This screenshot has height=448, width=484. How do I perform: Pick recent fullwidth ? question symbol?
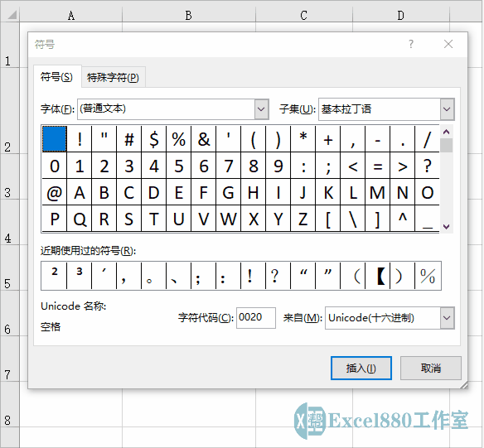(278, 276)
